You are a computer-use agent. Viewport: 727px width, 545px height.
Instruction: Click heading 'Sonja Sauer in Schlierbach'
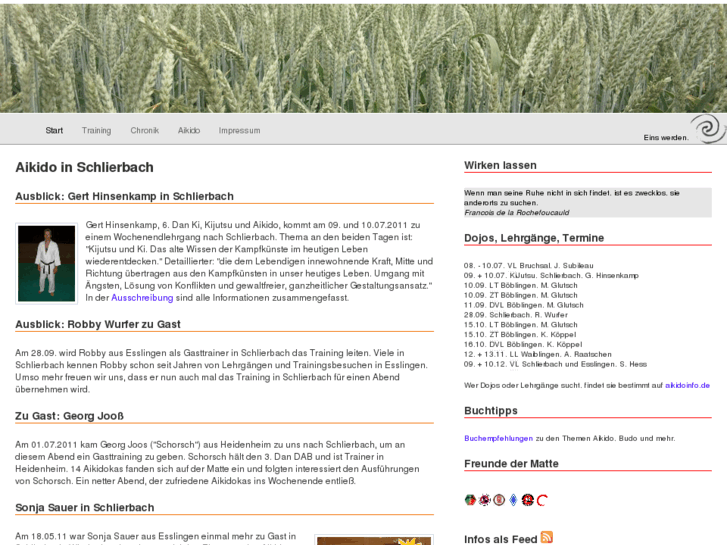[85, 507]
